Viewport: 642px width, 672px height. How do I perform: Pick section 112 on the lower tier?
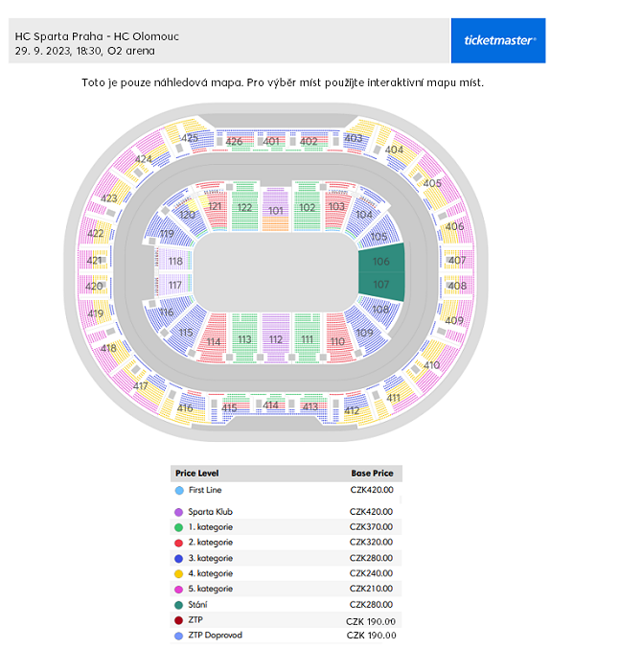(275, 338)
